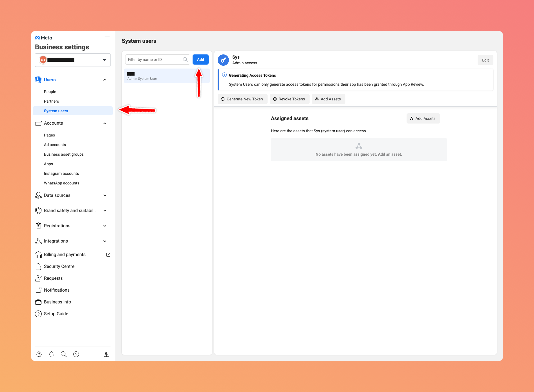
Task: Open settings gear icon in bottom bar
Action: tap(39, 354)
